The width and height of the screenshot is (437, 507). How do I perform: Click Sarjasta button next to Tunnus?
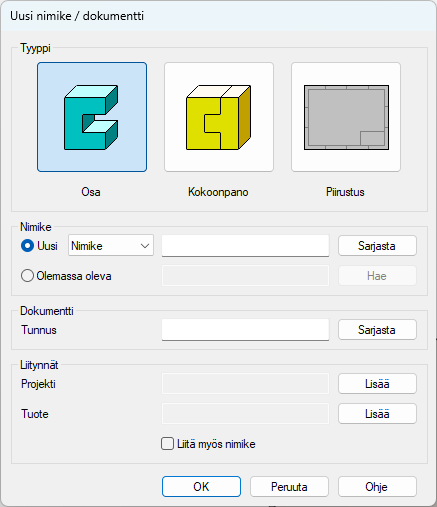tap(377, 330)
